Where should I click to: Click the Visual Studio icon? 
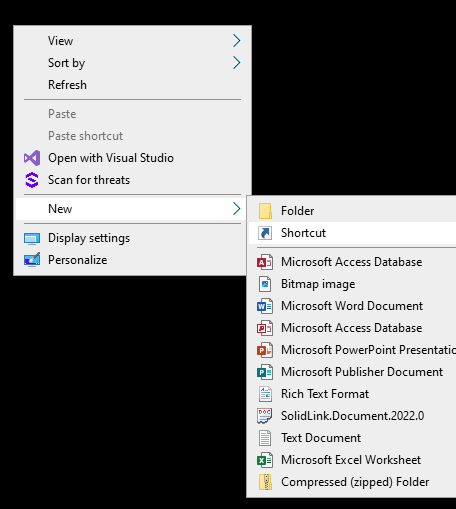click(x=32, y=158)
